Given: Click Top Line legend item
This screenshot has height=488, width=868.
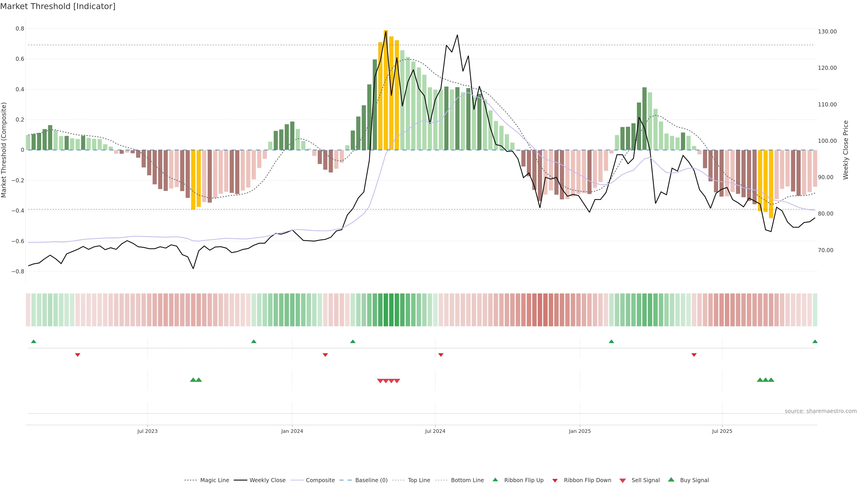Looking at the screenshot, I should [x=419, y=480].
